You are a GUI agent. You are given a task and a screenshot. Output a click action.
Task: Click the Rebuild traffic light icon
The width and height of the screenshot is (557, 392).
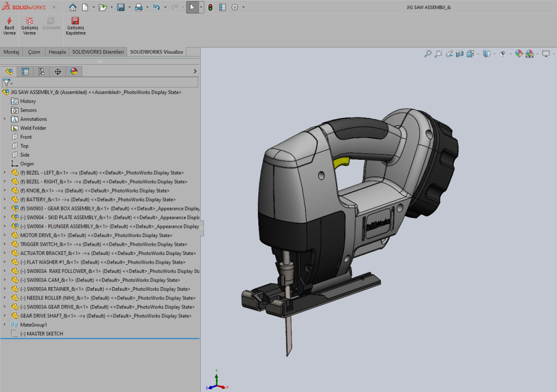coord(210,8)
